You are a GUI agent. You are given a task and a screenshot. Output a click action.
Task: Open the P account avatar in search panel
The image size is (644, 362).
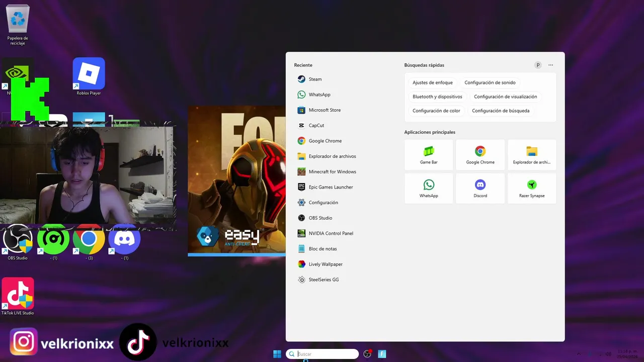point(538,65)
